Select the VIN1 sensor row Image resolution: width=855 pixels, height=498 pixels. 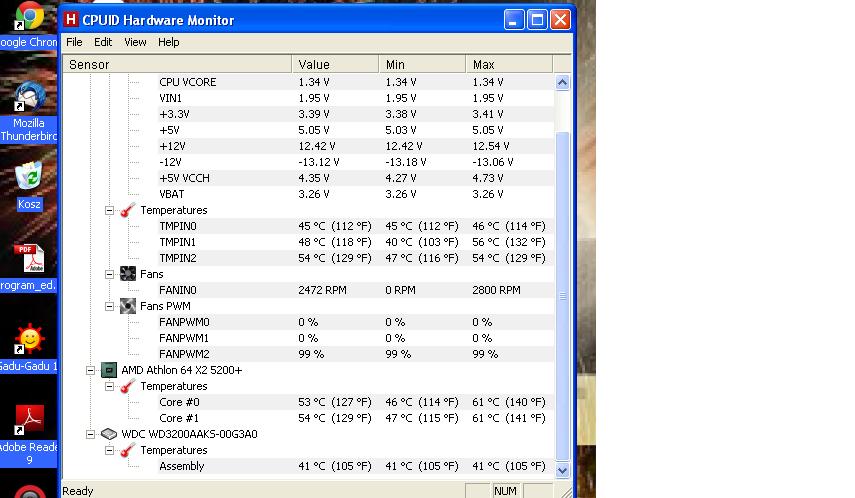click(356, 98)
